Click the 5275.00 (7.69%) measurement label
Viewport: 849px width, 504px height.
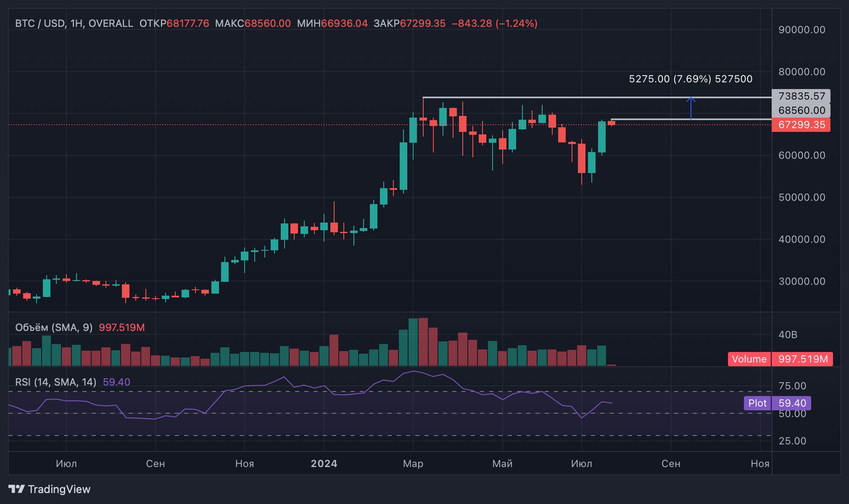pyautogui.click(x=690, y=79)
